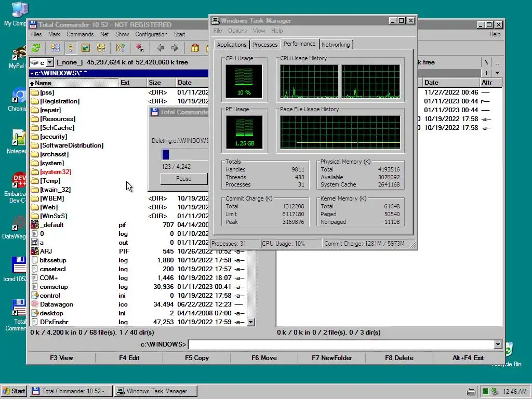Click the Alt+F4 Exit button
The height and width of the screenshot is (399, 532).
(468, 358)
